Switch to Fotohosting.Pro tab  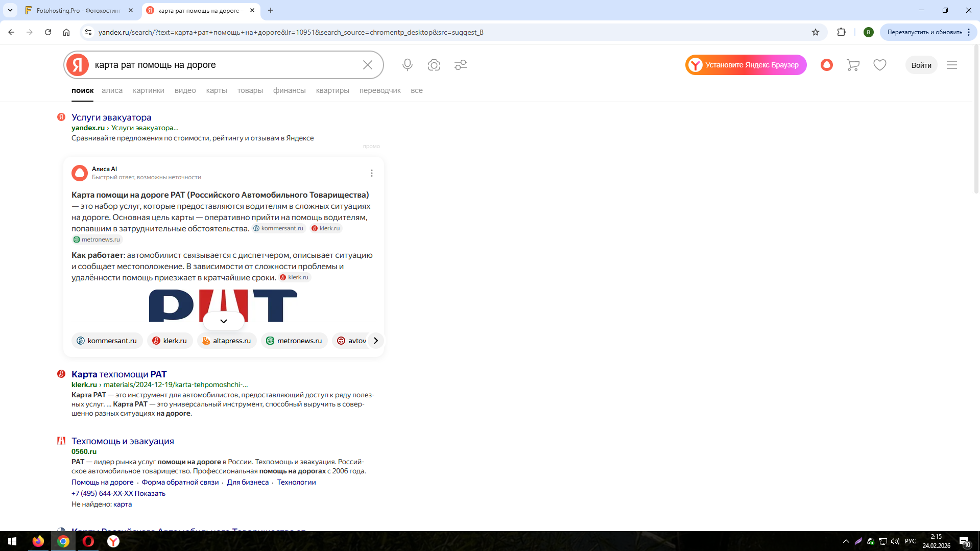point(79,10)
